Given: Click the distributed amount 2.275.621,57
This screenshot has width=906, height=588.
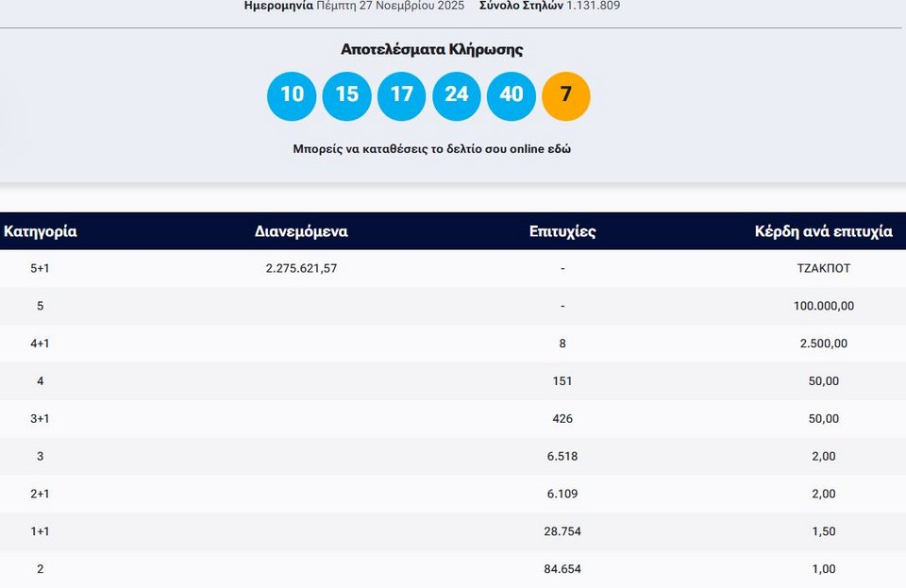Looking at the screenshot, I should 301,268.
